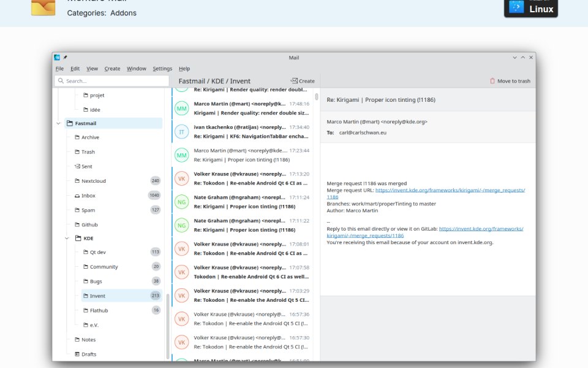Click inside the Search input field
Screen dimensions: 588x368
111,81
